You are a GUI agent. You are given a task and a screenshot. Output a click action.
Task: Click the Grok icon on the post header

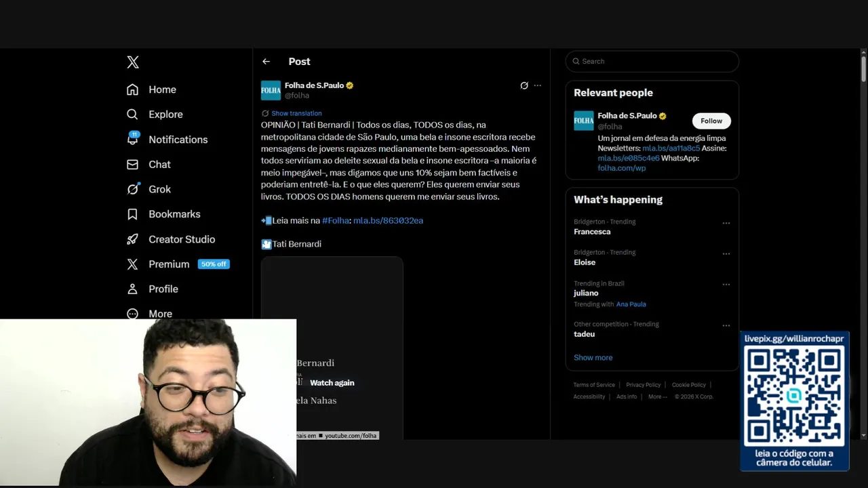[x=524, y=85]
